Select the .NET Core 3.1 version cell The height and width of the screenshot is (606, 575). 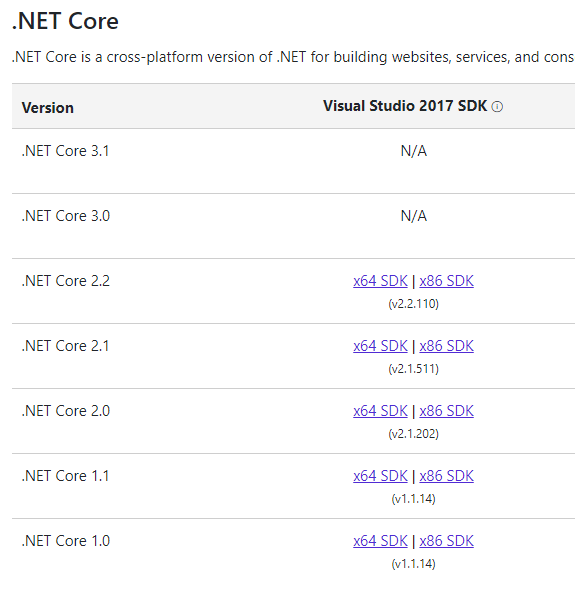(66, 151)
